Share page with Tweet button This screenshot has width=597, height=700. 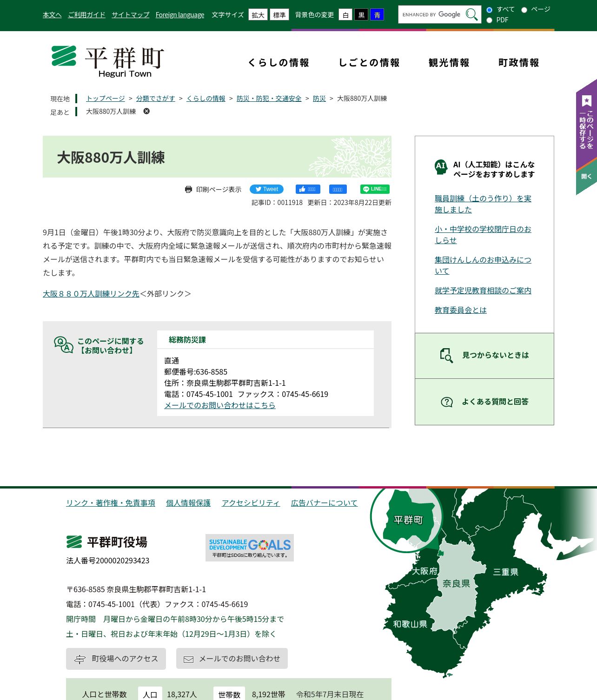pos(266,189)
